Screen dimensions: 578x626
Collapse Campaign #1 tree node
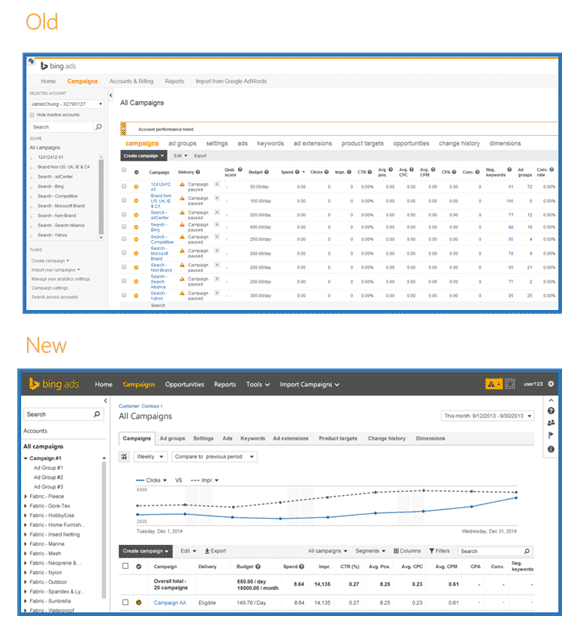(26, 458)
